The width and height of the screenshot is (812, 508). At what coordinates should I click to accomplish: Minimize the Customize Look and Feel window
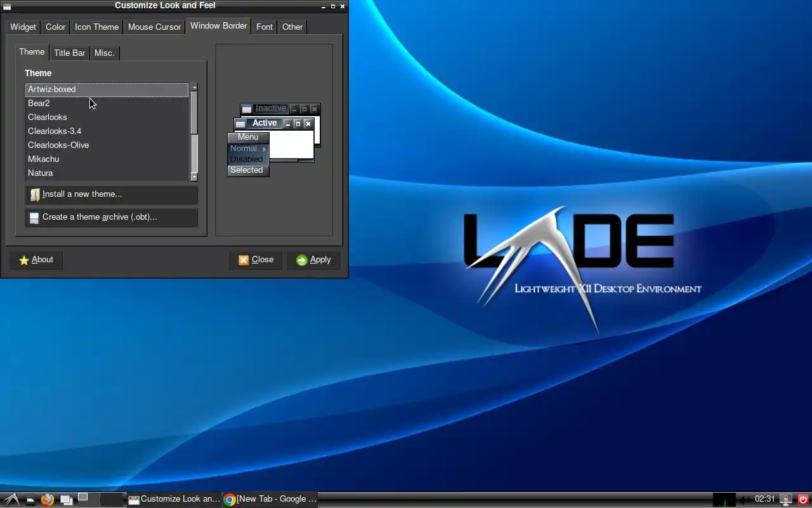point(324,6)
